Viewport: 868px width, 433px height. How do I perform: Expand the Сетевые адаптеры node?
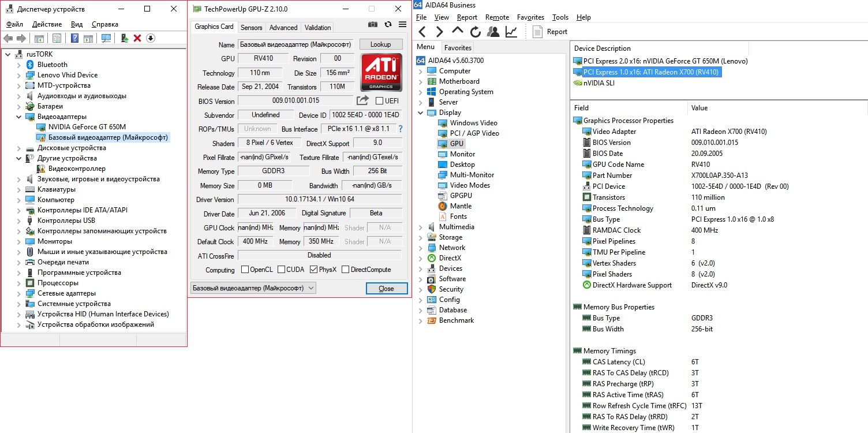(x=19, y=293)
